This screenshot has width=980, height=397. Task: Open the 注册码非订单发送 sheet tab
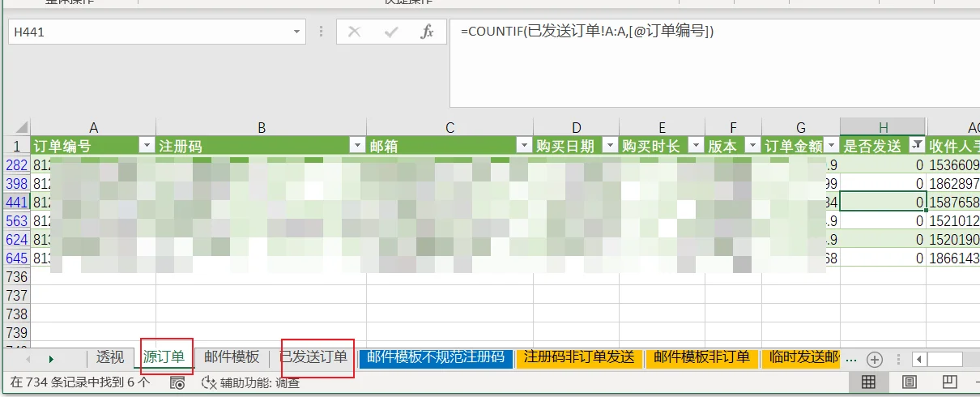click(x=579, y=357)
